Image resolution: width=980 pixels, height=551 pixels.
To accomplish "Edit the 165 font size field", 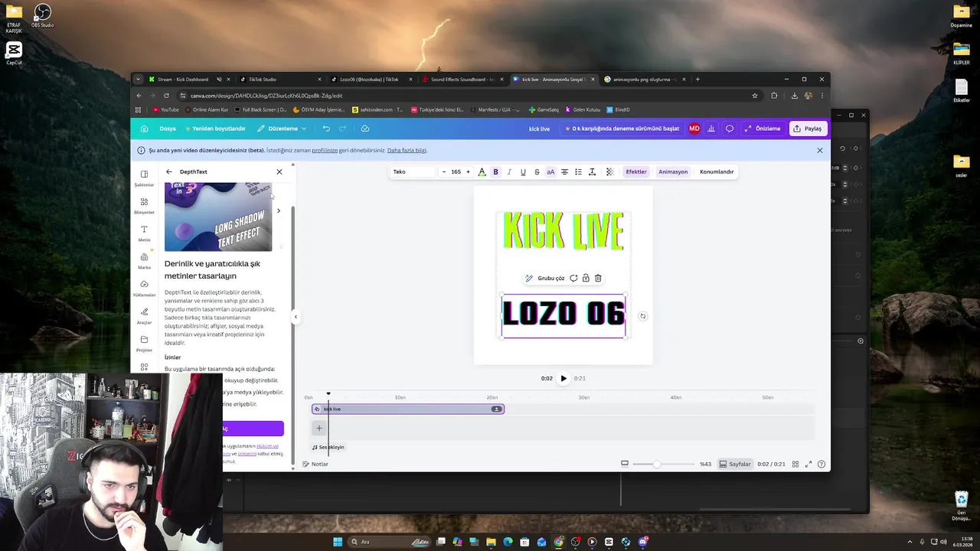I will 456,171.
